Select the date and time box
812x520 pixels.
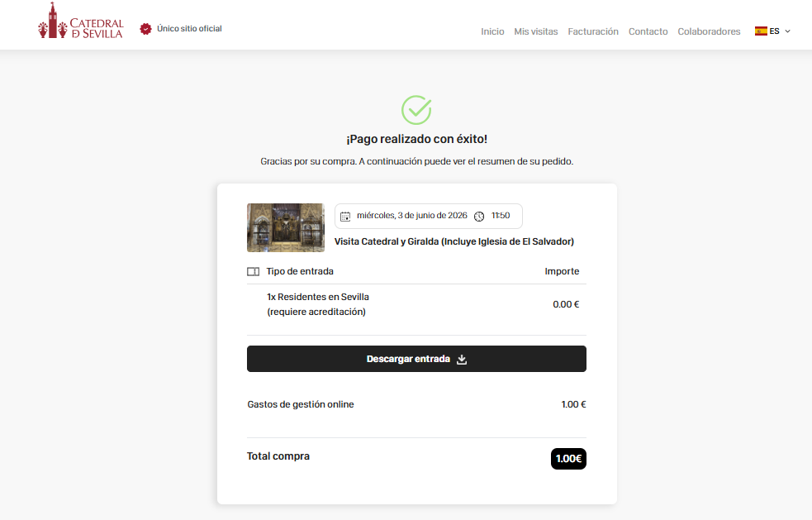point(428,217)
